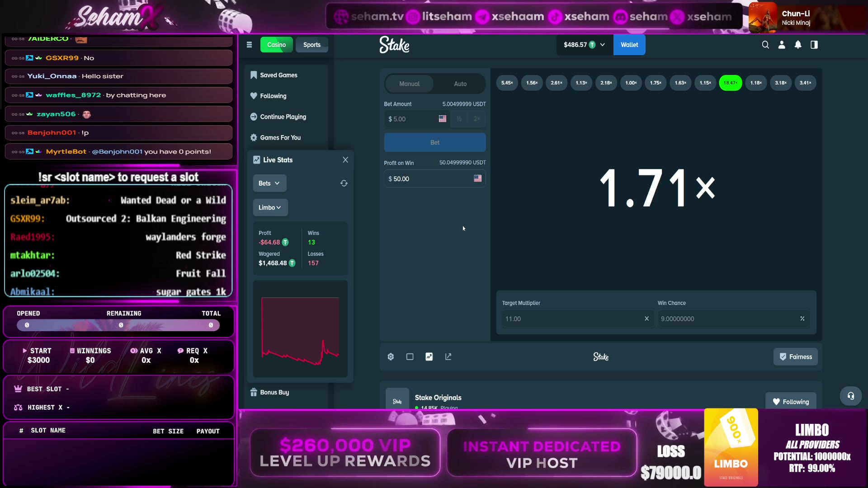Click the Bet Amount input field

click(417, 119)
